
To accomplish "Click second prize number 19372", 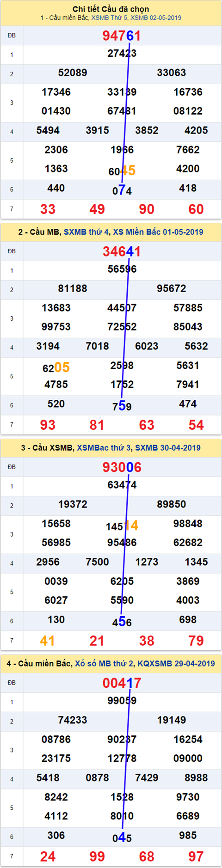I will coord(73,504).
